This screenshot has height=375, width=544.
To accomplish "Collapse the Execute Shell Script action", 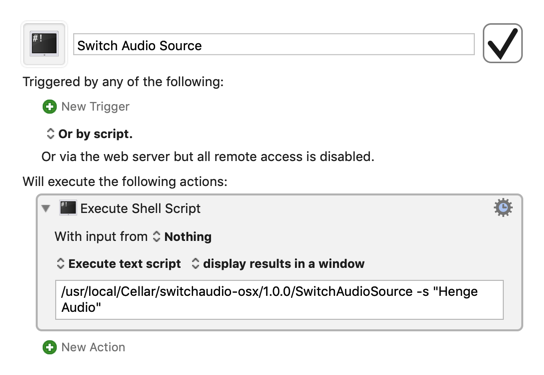I will pyautogui.click(x=45, y=208).
